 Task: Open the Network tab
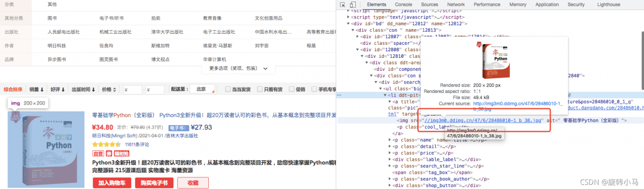[456, 5]
